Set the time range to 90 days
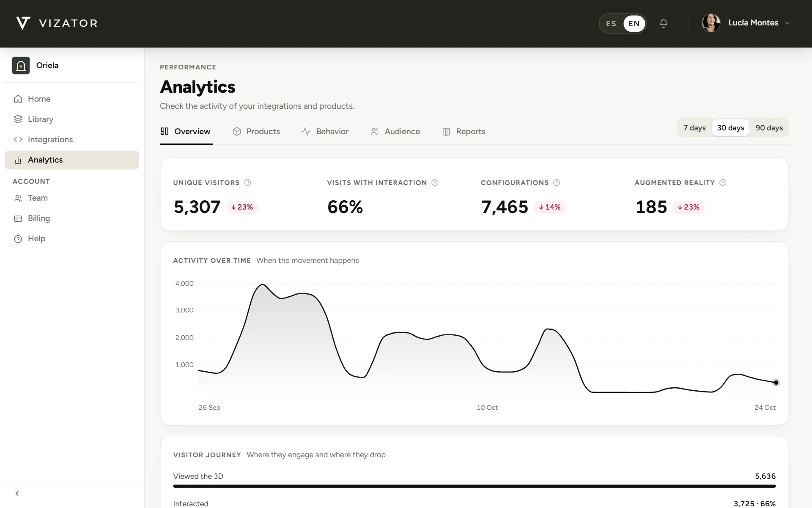This screenshot has width=812, height=508. [x=769, y=128]
